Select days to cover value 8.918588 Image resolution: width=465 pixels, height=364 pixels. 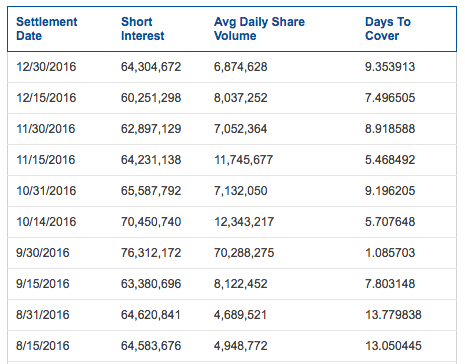click(x=390, y=129)
